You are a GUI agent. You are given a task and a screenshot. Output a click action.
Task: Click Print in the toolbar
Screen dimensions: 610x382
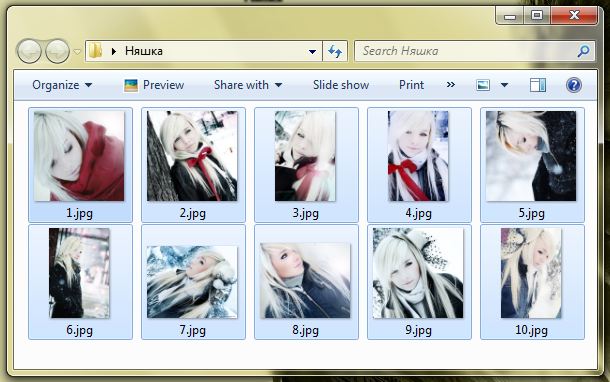pos(411,85)
